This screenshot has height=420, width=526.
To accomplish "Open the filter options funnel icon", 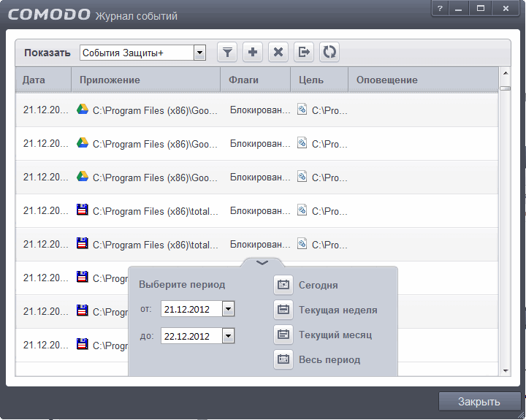I will click(x=227, y=53).
